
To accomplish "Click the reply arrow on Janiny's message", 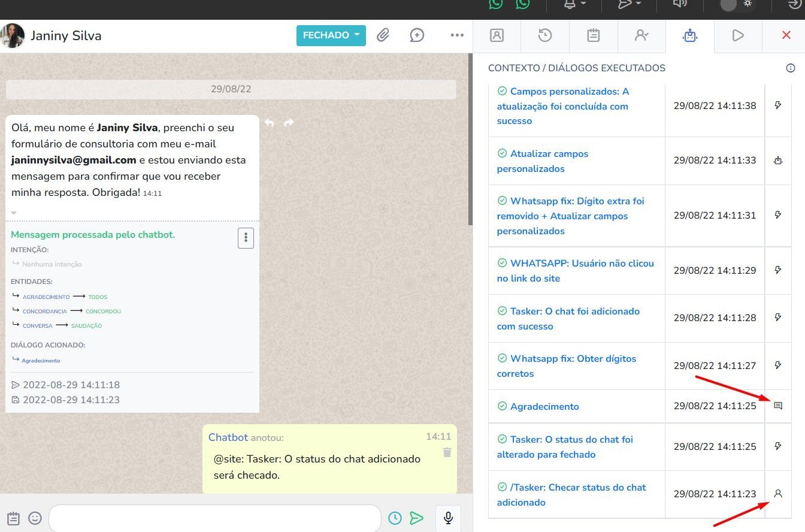I will click(270, 123).
